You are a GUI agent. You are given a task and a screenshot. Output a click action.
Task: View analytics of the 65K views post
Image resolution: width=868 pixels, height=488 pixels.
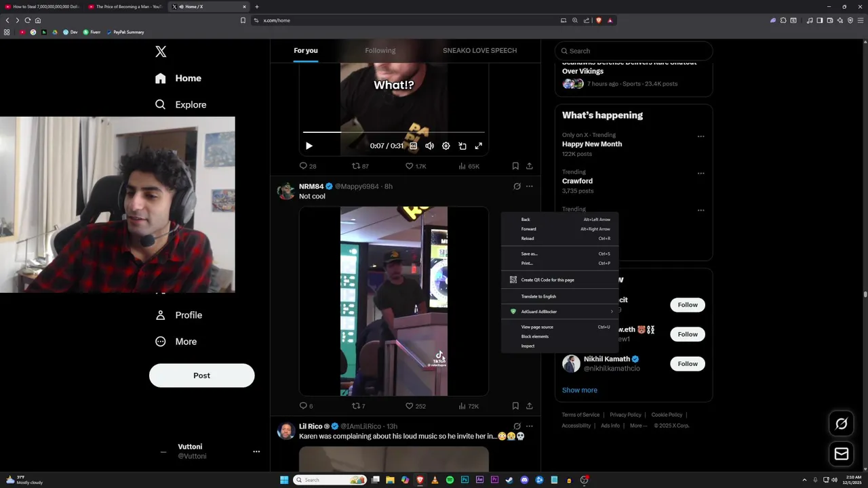tap(469, 166)
